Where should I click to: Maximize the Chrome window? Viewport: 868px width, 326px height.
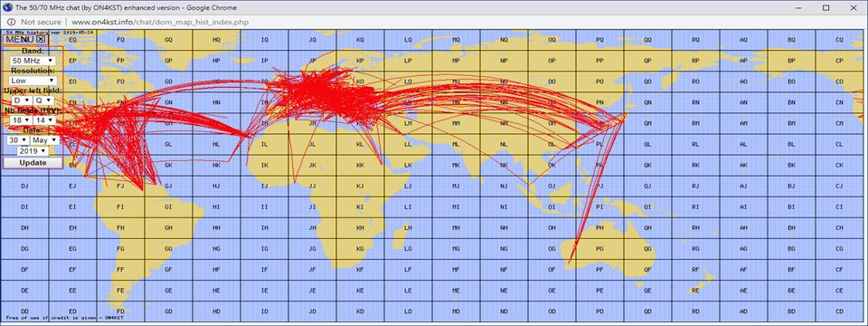[x=826, y=8]
